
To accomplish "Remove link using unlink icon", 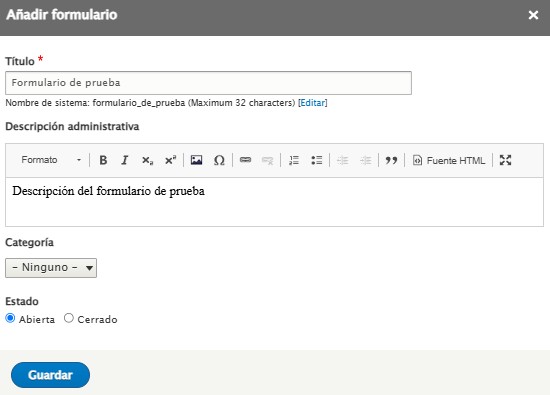I will (x=267, y=160).
